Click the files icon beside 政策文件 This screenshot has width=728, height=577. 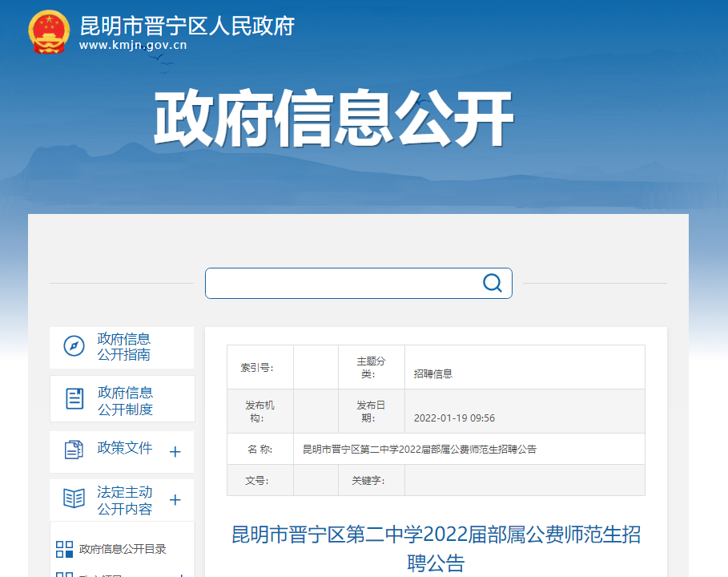coord(74,450)
